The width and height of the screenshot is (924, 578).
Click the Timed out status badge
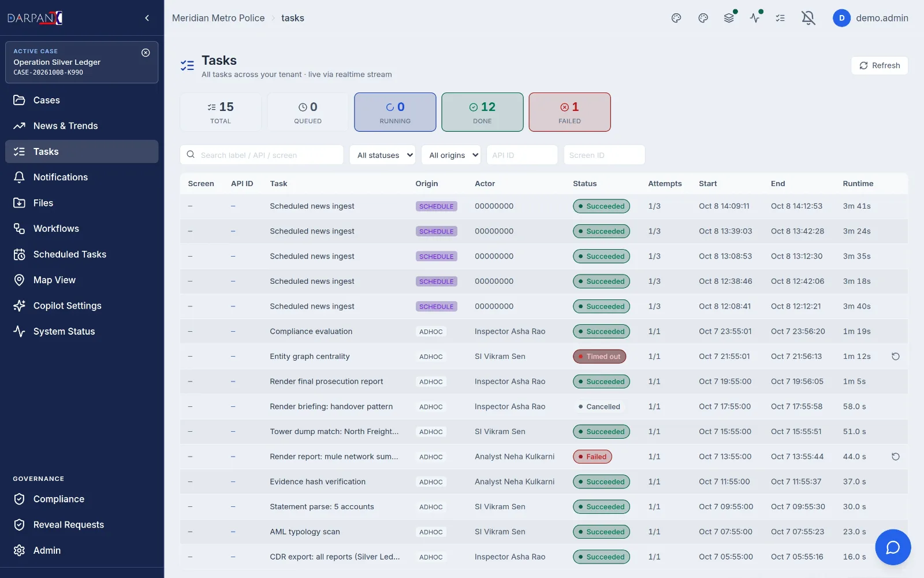[599, 357]
